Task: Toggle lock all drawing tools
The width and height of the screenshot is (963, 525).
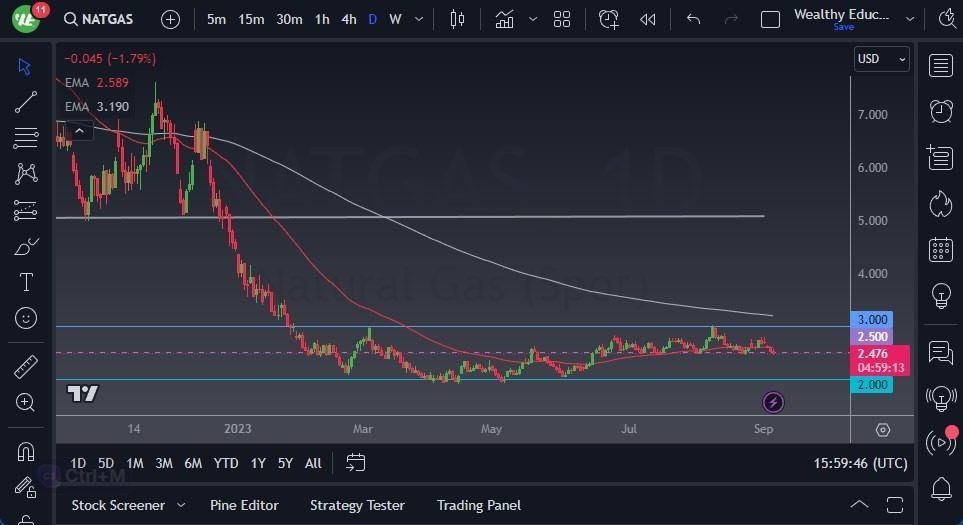Action: click(x=26, y=488)
